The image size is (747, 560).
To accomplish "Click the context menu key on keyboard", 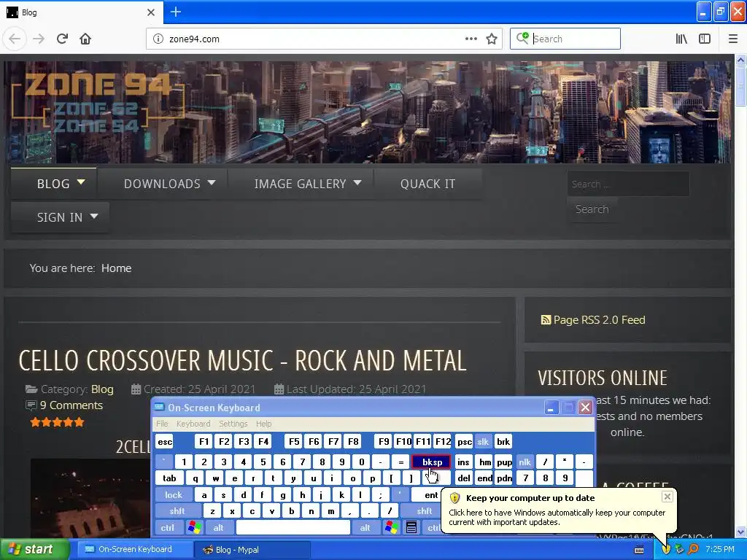I will coord(411,527).
